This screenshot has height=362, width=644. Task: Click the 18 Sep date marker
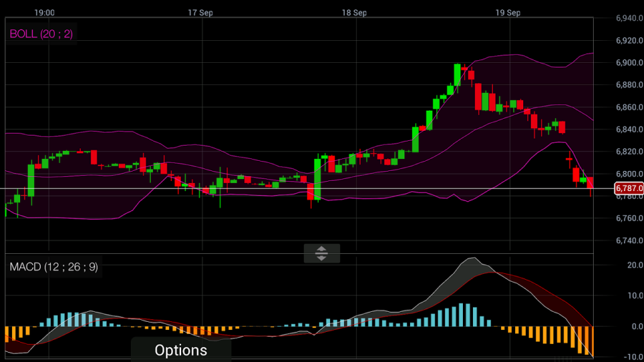(x=355, y=13)
